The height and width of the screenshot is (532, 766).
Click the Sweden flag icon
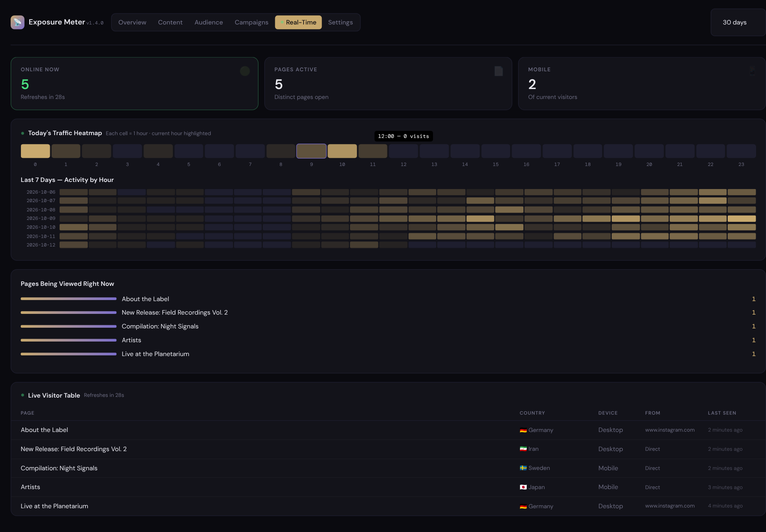click(x=523, y=468)
